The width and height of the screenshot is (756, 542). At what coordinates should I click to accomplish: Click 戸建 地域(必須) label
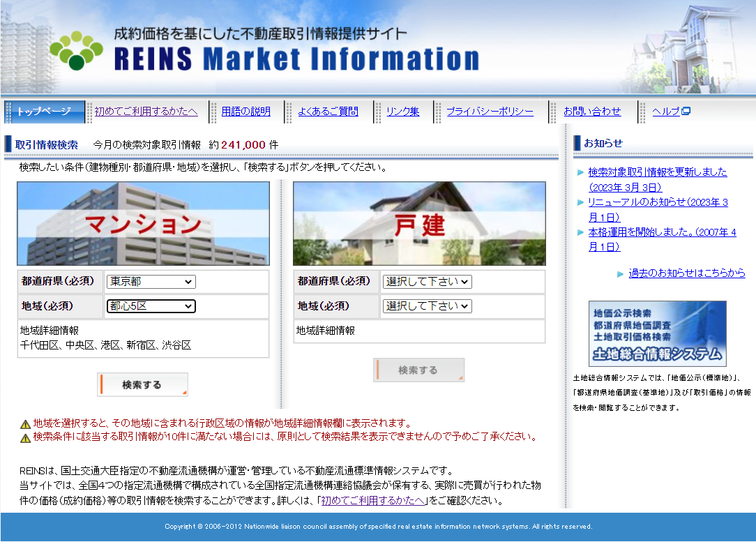coord(323,306)
